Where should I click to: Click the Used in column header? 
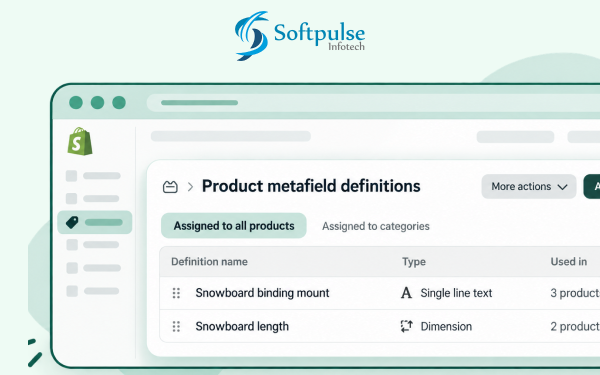tap(569, 262)
